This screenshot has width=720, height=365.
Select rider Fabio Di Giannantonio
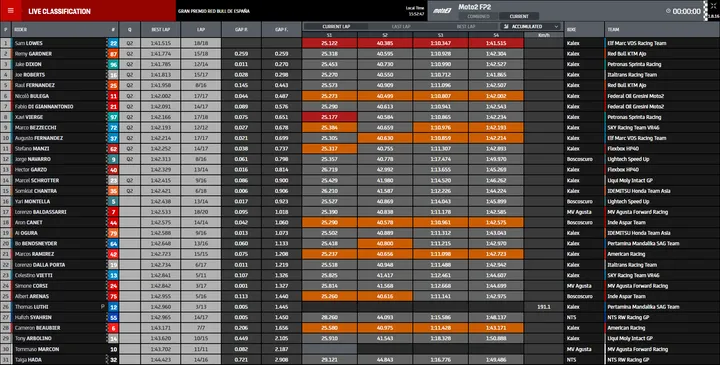point(44,107)
